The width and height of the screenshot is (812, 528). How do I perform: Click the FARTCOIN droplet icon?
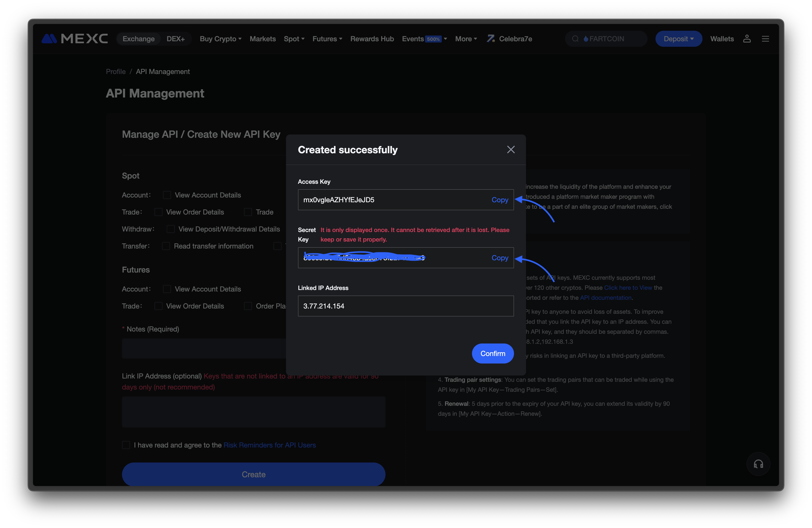pos(586,39)
